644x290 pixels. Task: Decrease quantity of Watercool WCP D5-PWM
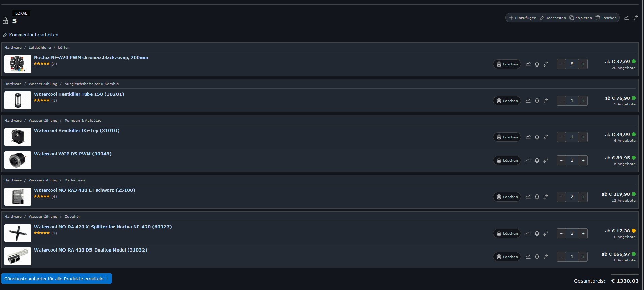pos(561,160)
